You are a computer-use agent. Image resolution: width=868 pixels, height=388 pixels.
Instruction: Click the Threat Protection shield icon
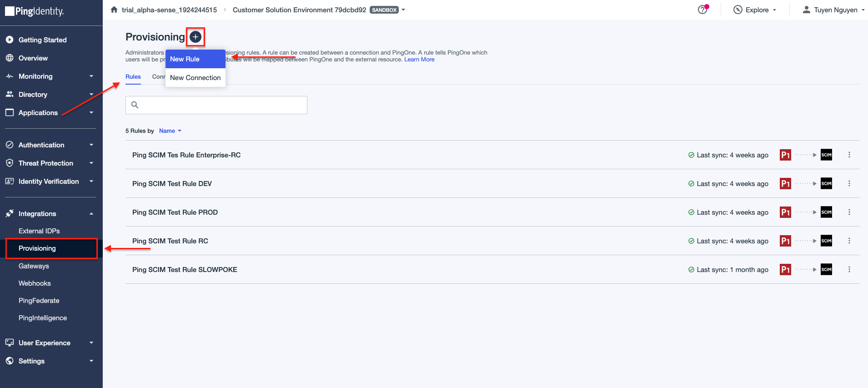[10, 163]
